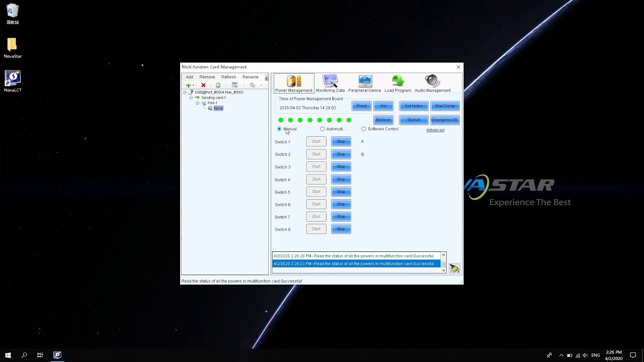Close the Multi-function Card Management window
This screenshot has width=644, height=362.
coord(458,67)
